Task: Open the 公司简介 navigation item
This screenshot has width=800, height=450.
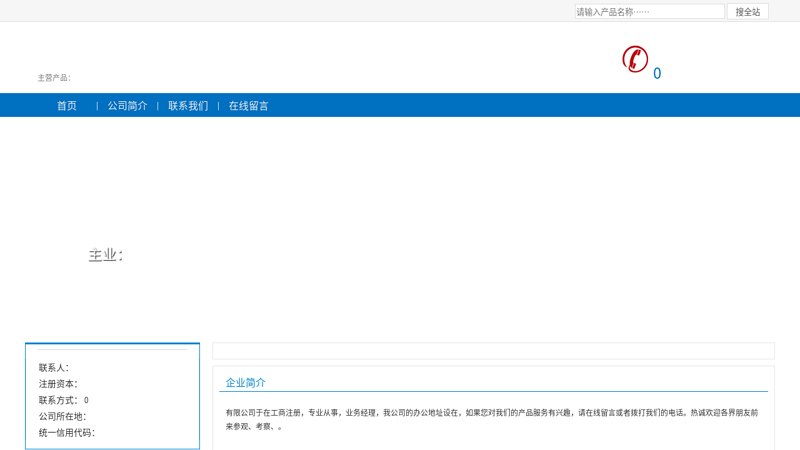Action: click(128, 106)
